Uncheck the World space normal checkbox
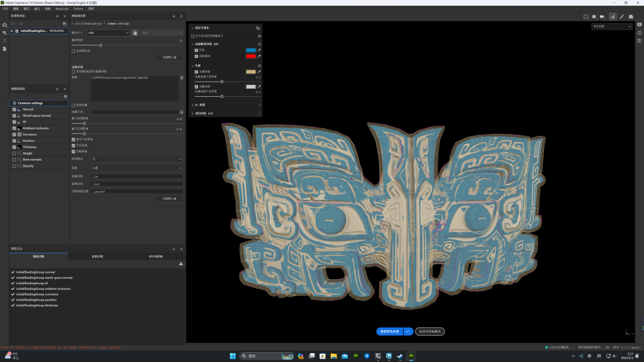The width and height of the screenshot is (644, 362). tap(14, 116)
